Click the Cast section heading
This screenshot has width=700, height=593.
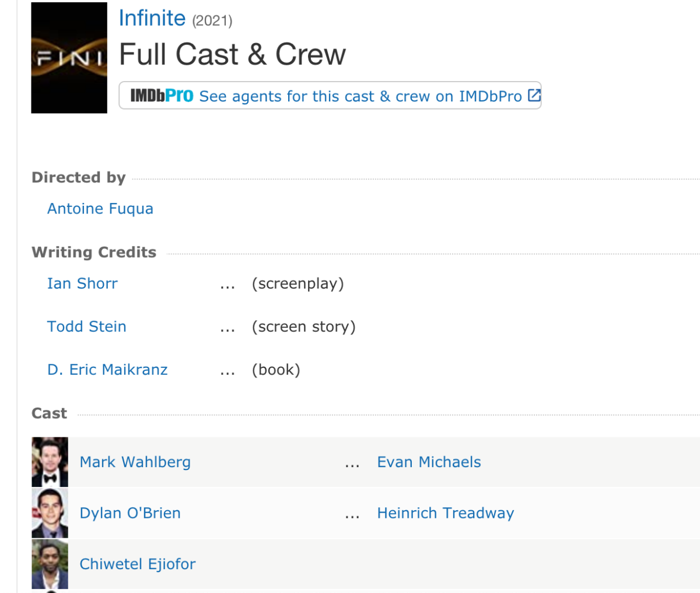point(49,413)
